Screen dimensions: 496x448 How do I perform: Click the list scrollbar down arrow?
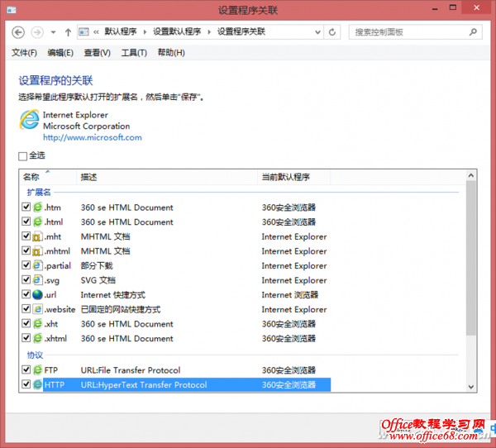[470, 387]
